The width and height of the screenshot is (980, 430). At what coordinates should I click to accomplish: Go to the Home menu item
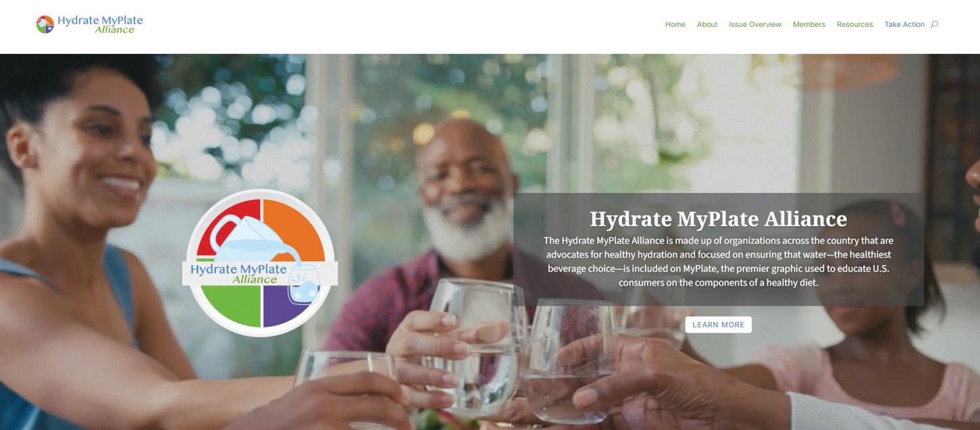(675, 24)
